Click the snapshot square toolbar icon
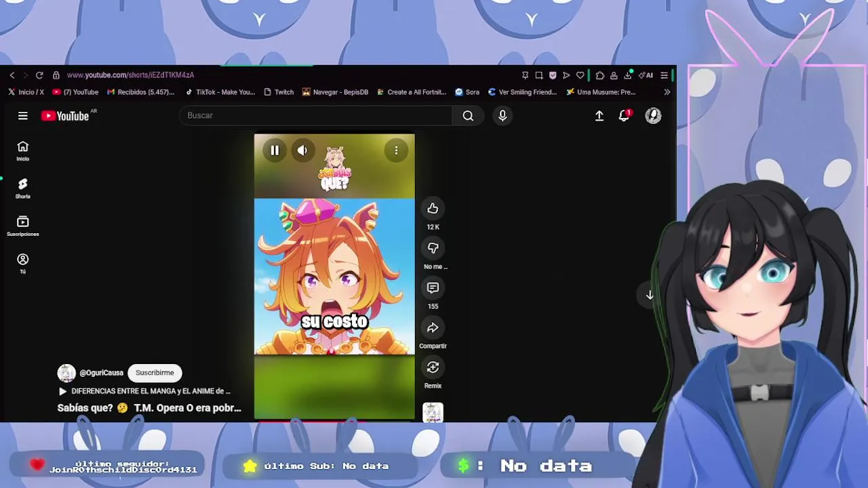 (x=539, y=75)
